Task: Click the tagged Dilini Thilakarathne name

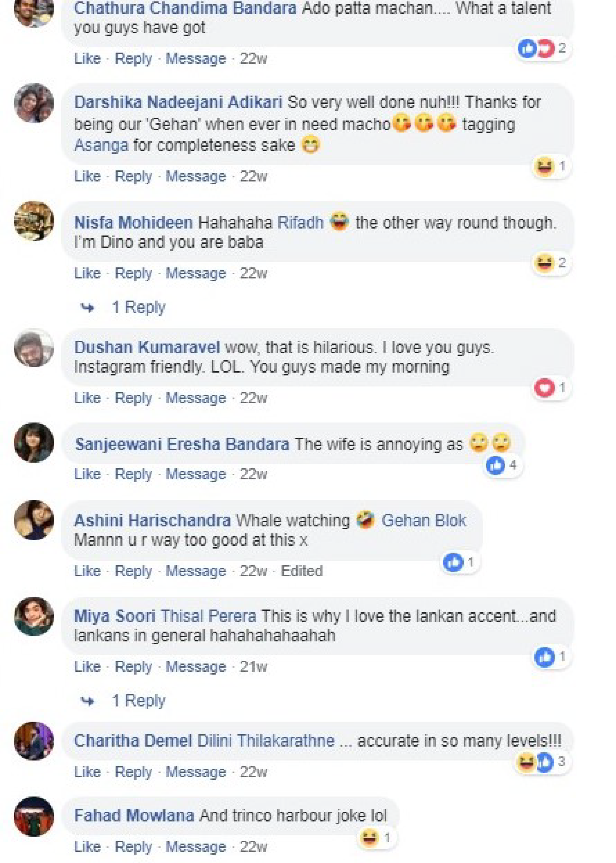Action: click(266, 741)
